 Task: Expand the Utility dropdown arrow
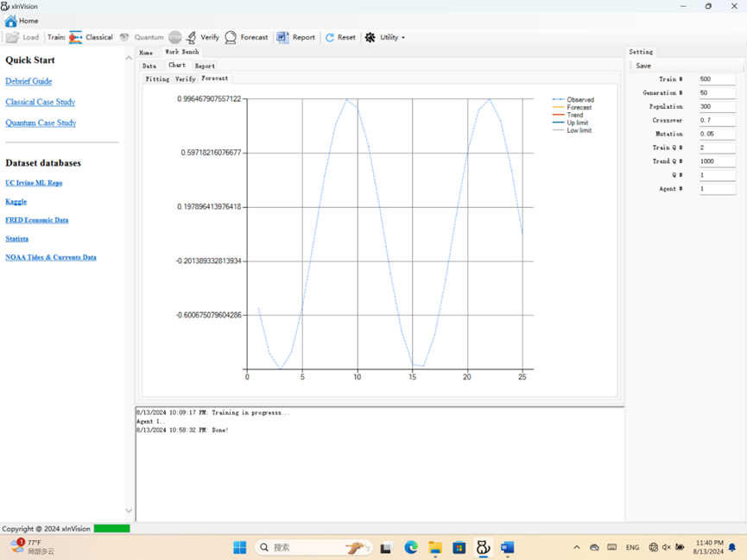point(403,38)
